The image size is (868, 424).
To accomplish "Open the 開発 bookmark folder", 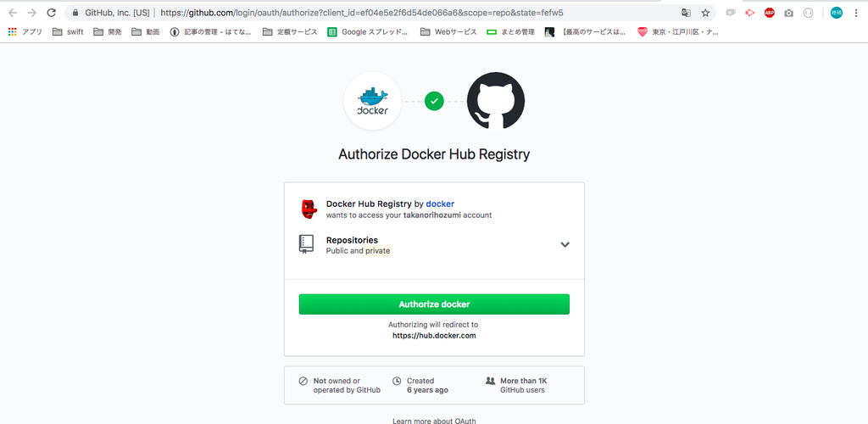I will 108,32.
